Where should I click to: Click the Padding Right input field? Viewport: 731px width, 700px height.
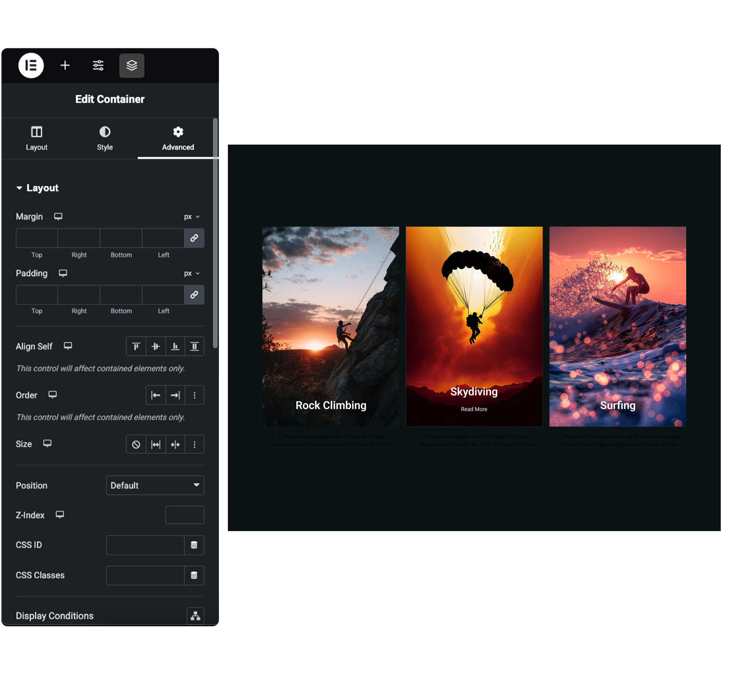pyautogui.click(x=79, y=295)
